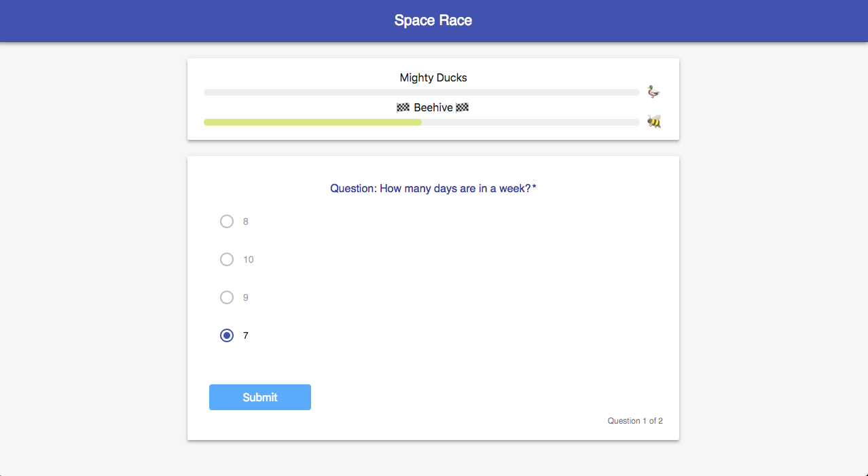
Task: Click the question text about days in week
Action: (433, 188)
